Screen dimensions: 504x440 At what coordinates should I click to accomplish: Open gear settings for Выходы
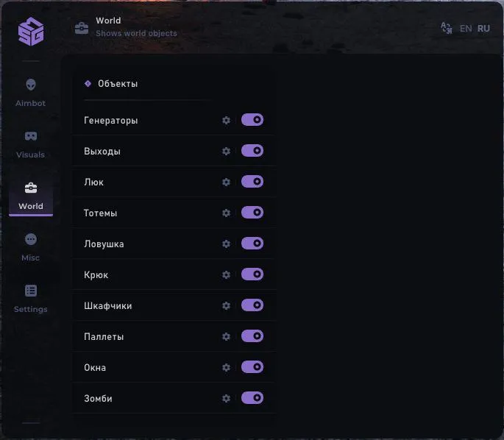[227, 151]
